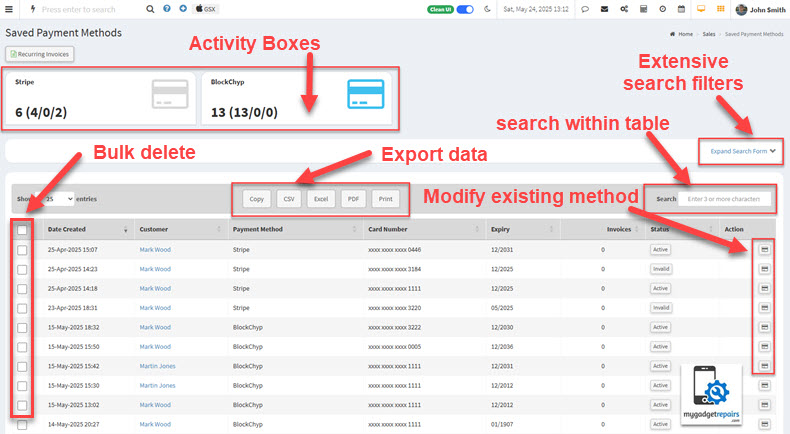This screenshot has height=434, width=790.
Task: Sort table by Card Number column
Action: [x=424, y=229]
